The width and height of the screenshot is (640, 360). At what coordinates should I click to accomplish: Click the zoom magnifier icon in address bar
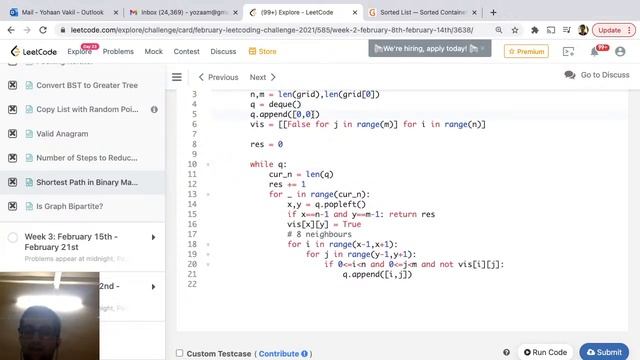pos(499,30)
